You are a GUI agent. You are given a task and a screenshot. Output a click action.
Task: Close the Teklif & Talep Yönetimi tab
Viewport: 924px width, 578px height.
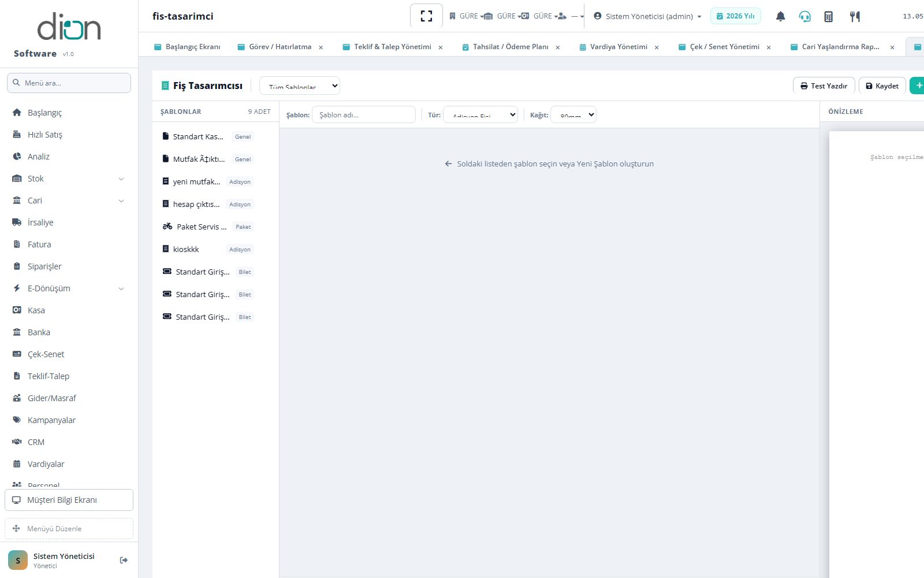(x=441, y=47)
